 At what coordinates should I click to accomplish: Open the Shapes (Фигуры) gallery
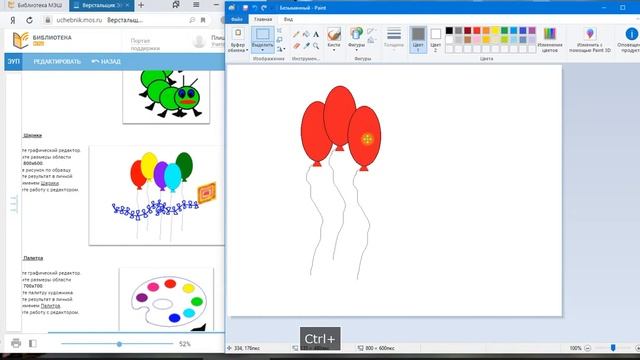tap(356, 38)
